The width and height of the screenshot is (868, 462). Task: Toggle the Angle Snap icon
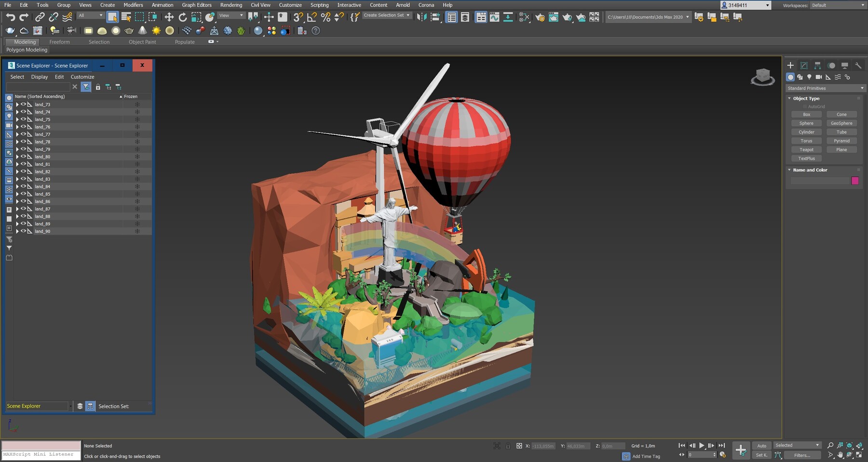[312, 17]
